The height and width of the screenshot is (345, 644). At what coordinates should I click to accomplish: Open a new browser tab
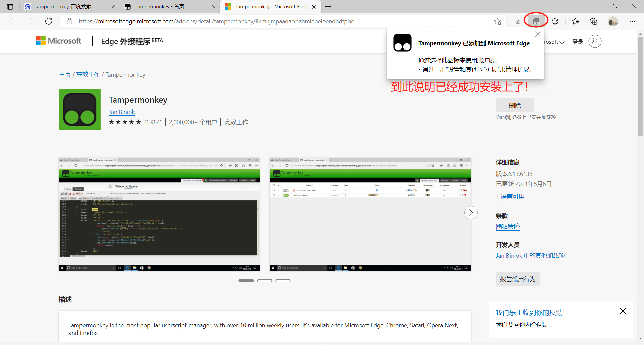tap(328, 7)
